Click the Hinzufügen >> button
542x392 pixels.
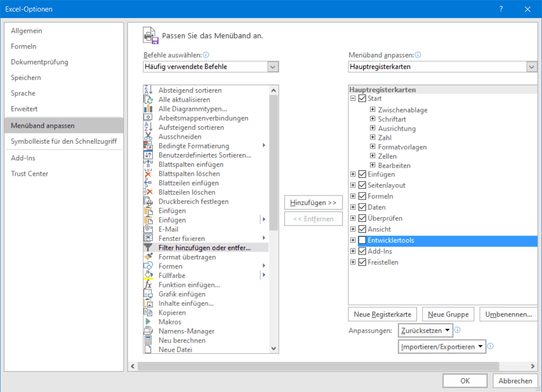[313, 203]
